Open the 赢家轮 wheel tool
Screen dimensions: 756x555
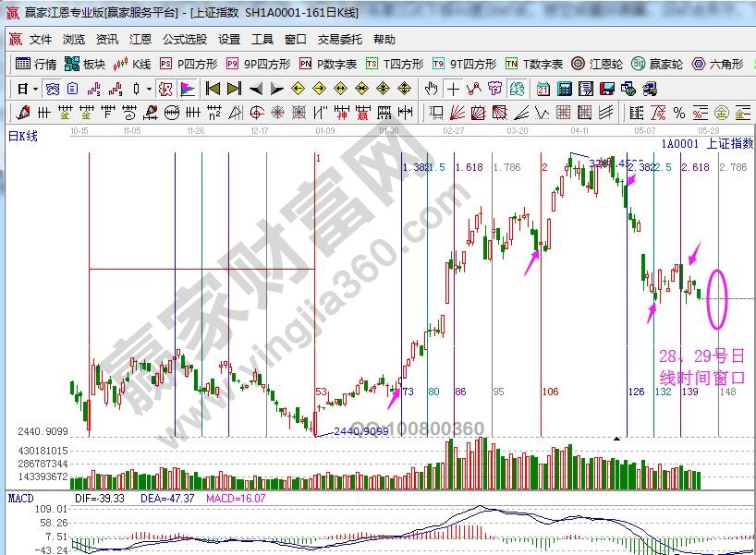point(657,64)
